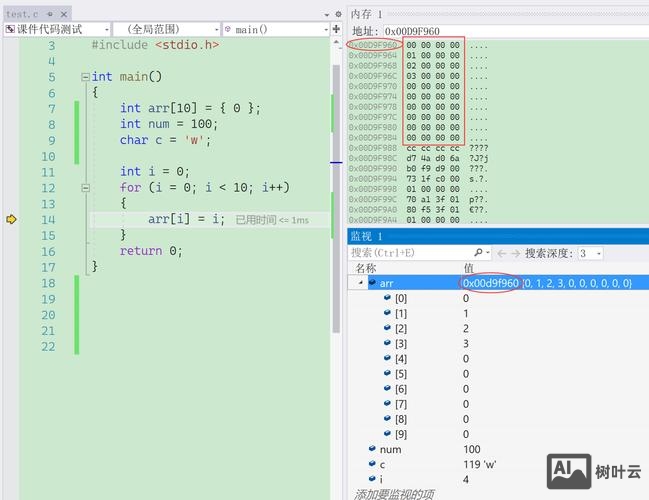
Task: Collapse the main() function code block
Action: (84, 77)
